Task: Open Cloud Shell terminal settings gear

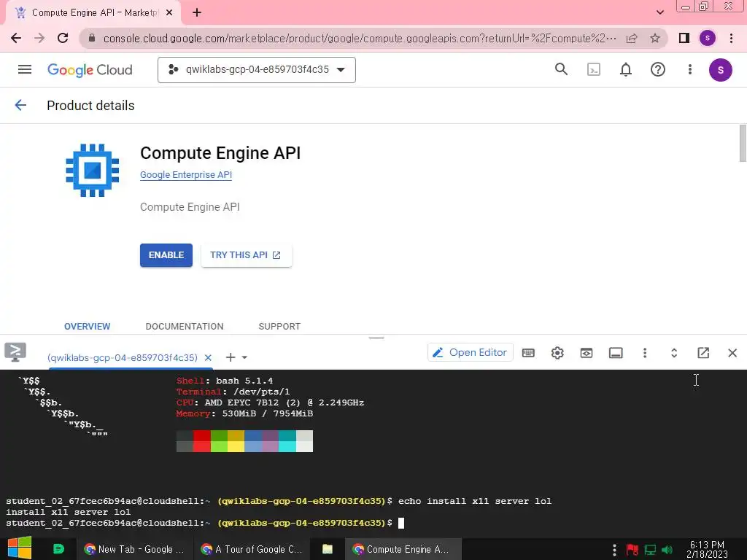Action: pyautogui.click(x=557, y=353)
